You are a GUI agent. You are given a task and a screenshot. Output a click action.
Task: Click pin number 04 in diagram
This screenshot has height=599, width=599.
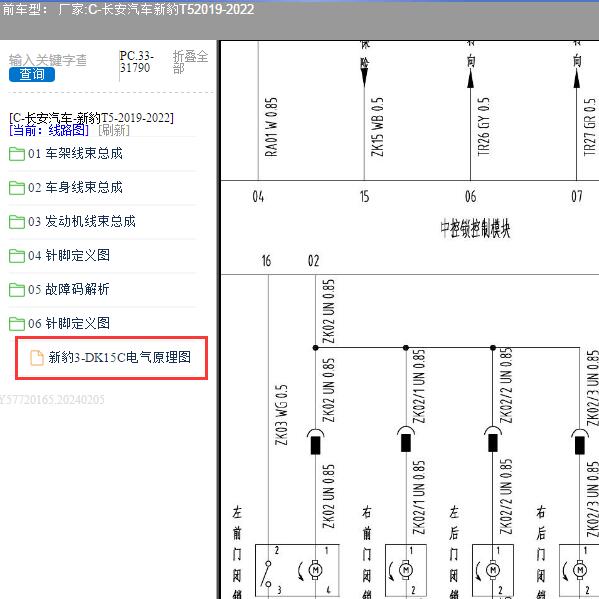pos(258,197)
